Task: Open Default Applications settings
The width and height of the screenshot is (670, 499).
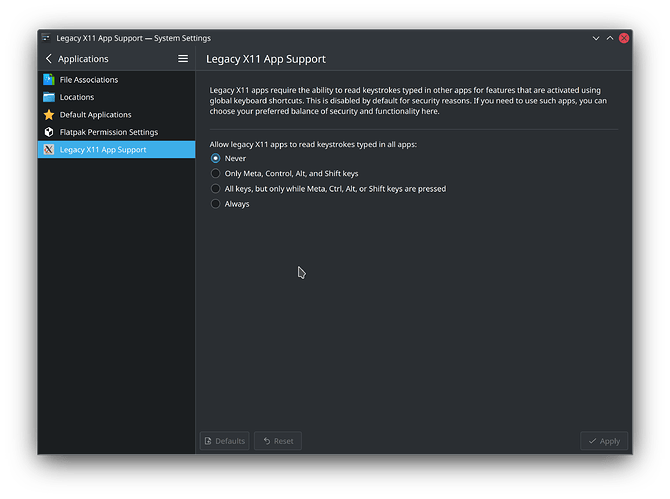Action: tap(117, 114)
